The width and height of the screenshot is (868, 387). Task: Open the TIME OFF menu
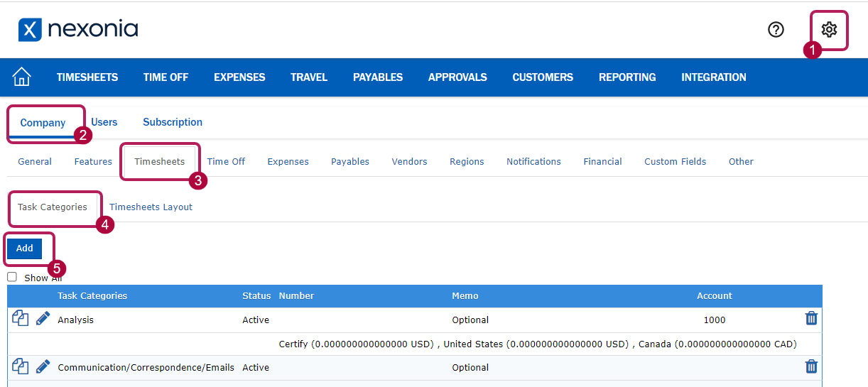(166, 77)
